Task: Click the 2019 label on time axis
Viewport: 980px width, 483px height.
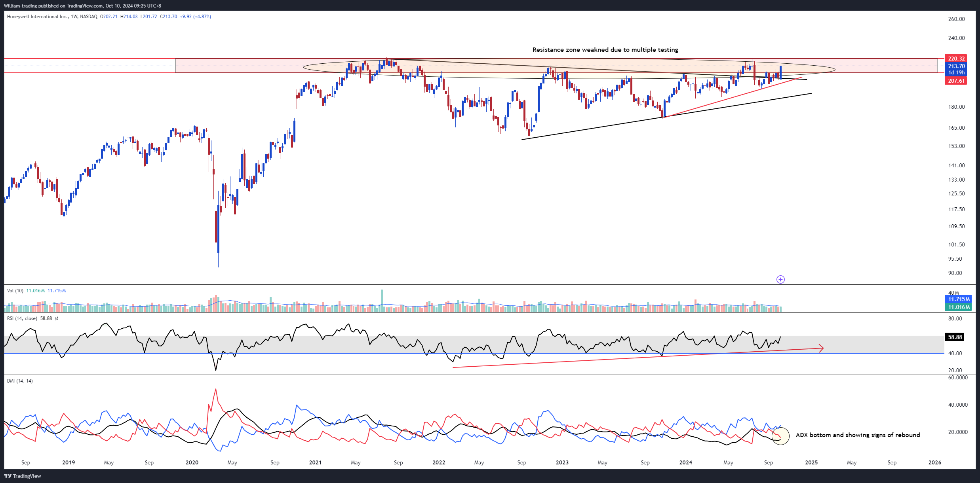Action: 69,462
